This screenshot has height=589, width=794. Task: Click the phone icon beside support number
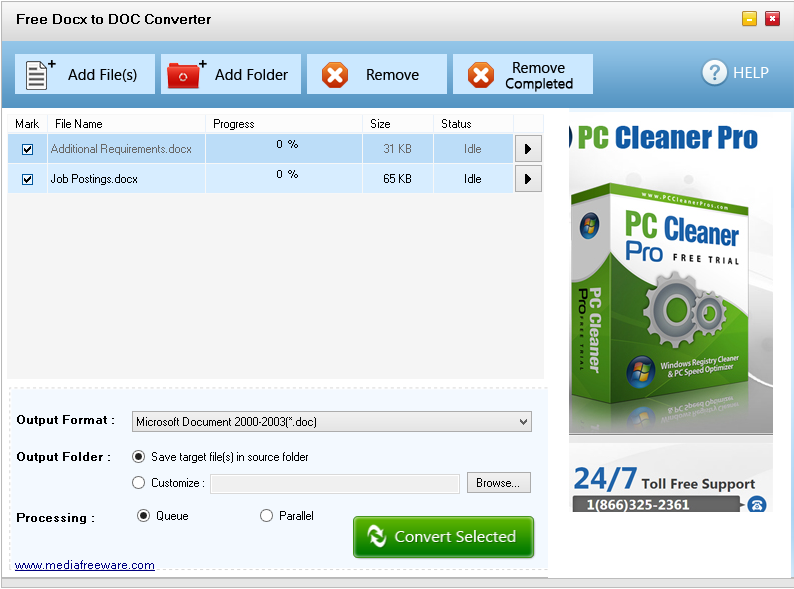tap(757, 504)
